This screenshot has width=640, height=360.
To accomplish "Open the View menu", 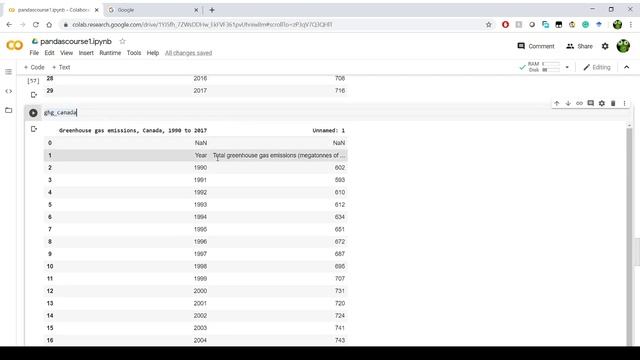I will [67, 53].
